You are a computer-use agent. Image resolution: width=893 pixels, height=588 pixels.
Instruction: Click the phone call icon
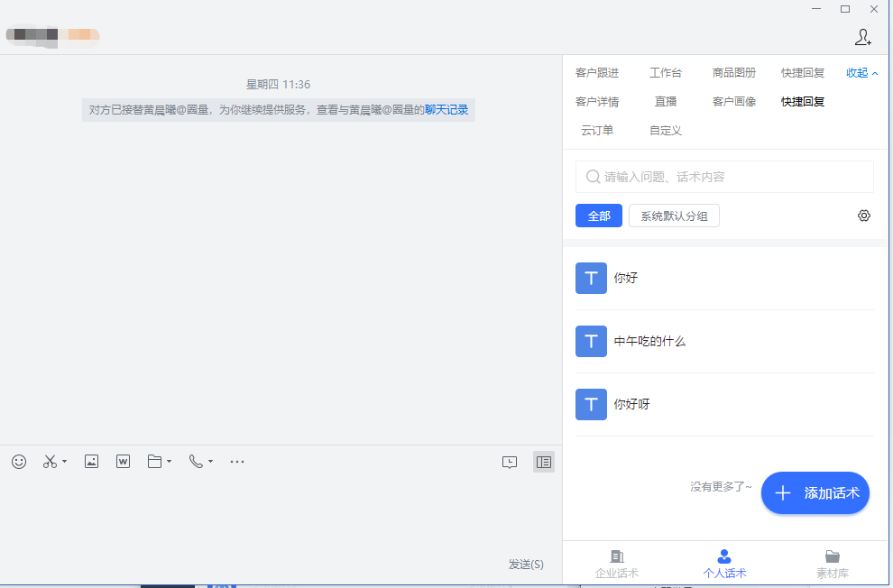[x=196, y=462]
